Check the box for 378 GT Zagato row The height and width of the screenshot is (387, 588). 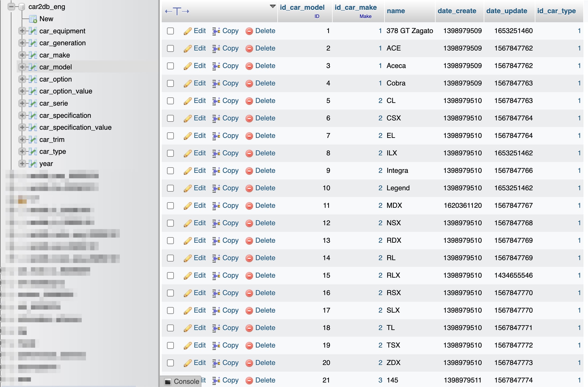[170, 31]
